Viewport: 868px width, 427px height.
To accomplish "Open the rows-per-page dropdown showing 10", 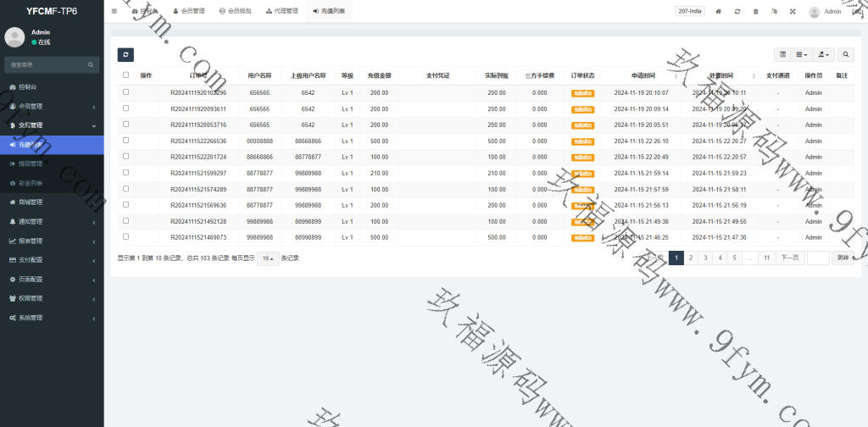I will coord(268,258).
